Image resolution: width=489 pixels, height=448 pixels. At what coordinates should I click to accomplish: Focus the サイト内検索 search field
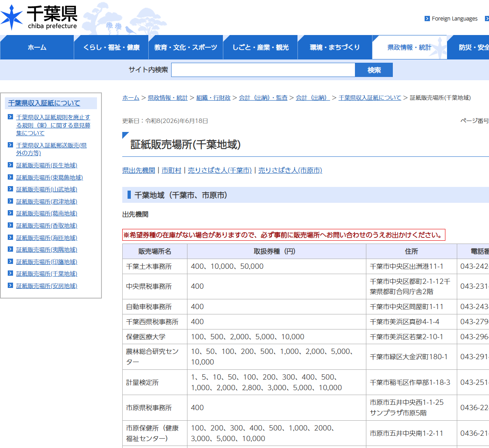263,70
